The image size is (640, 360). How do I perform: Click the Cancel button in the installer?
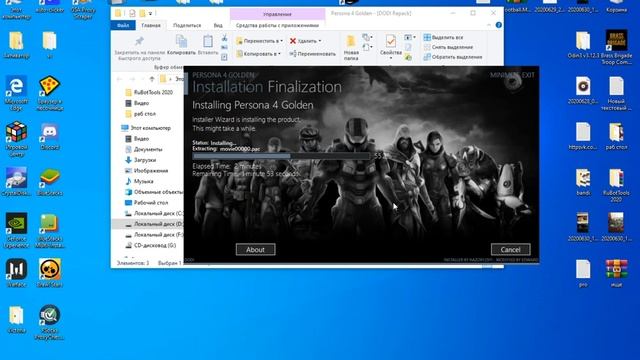click(x=511, y=249)
